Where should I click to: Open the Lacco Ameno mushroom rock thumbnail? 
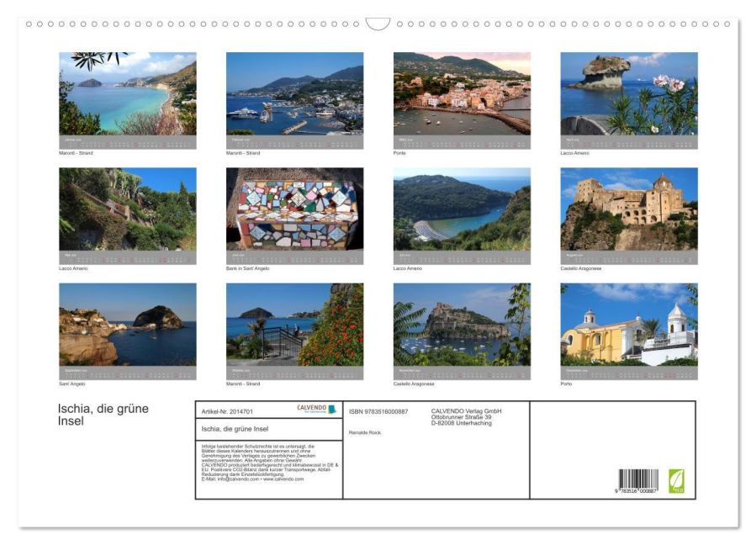point(629,93)
